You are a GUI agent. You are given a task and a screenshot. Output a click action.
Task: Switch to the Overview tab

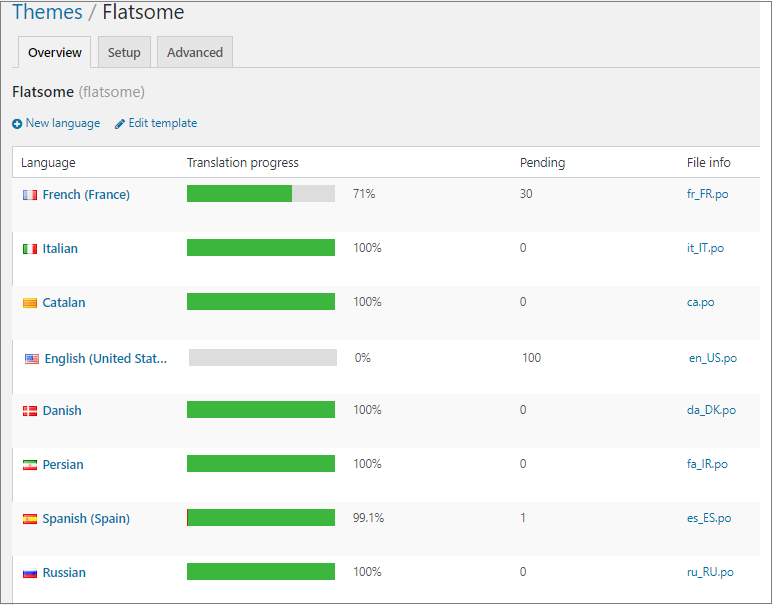coord(54,52)
